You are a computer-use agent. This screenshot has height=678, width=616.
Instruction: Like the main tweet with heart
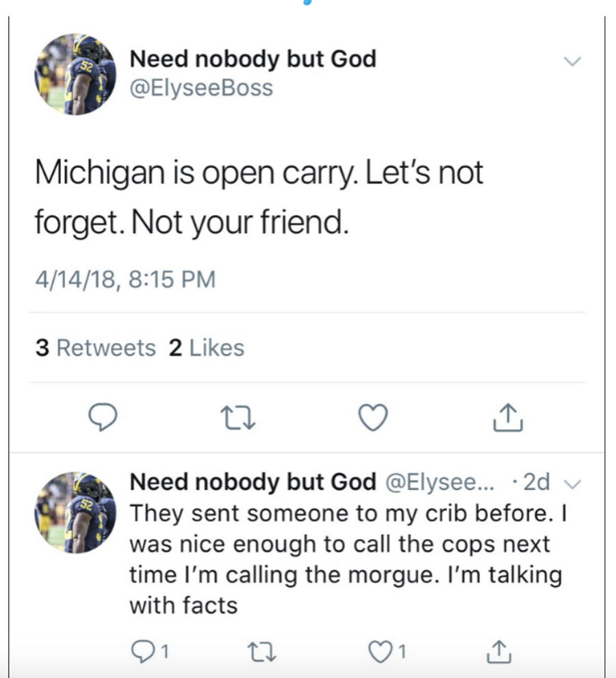tap(373, 417)
